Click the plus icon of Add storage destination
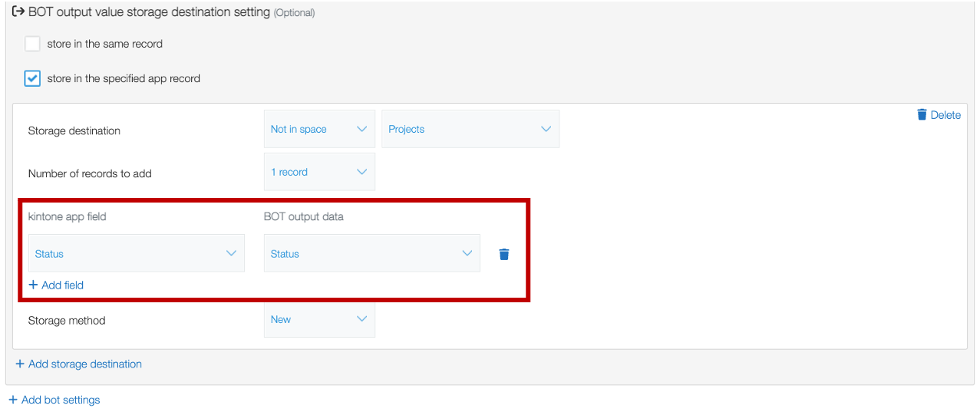980x412 pixels. (20, 364)
